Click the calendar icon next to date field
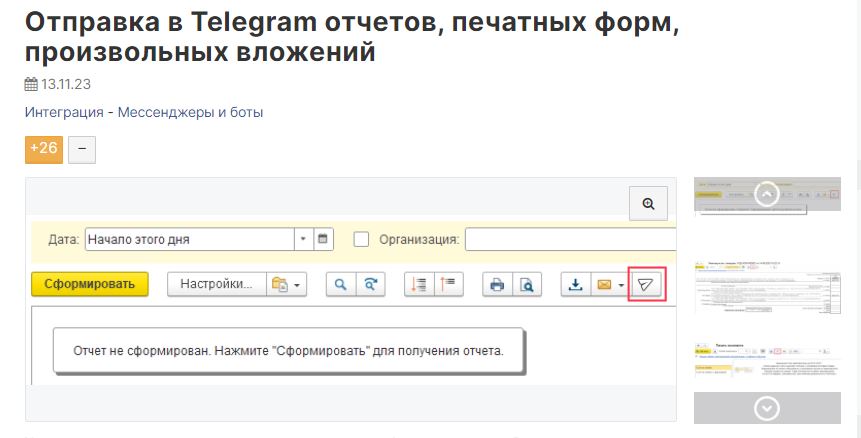Image resolution: width=861 pixels, height=438 pixels. tap(323, 240)
